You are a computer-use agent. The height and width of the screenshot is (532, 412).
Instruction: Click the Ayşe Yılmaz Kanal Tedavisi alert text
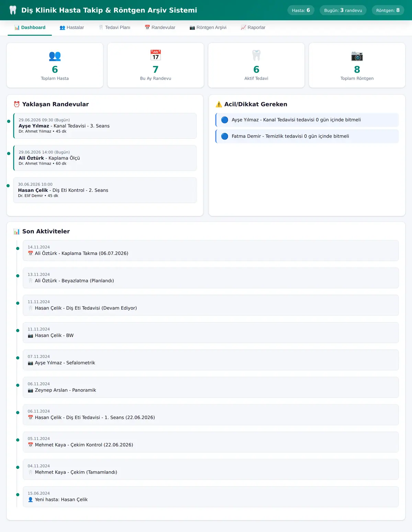click(296, 120)
